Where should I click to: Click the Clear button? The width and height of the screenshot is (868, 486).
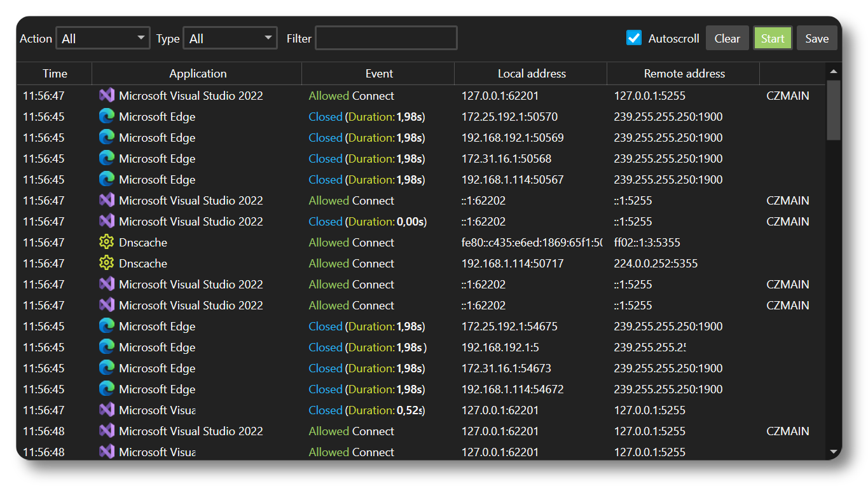coord(727,38)
